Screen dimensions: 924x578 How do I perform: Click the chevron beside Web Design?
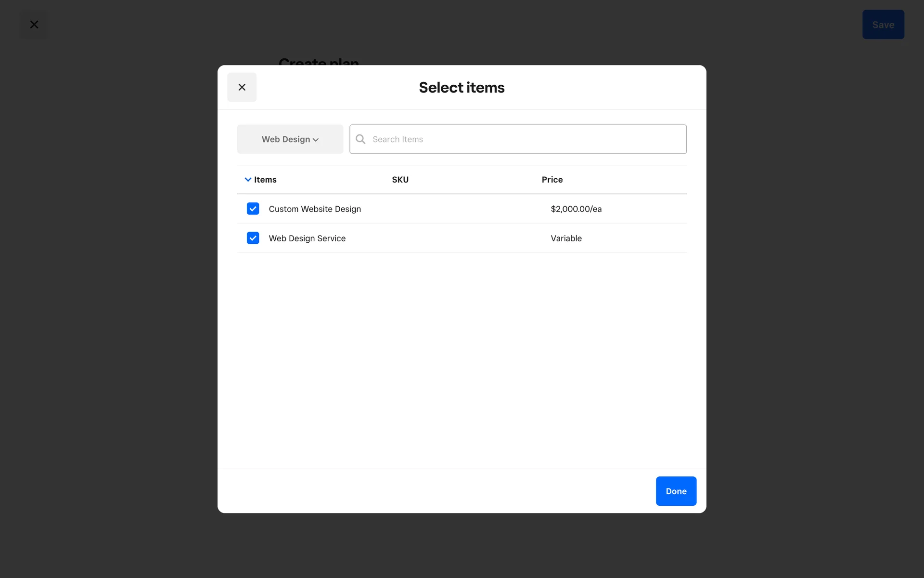coord(316,140)
